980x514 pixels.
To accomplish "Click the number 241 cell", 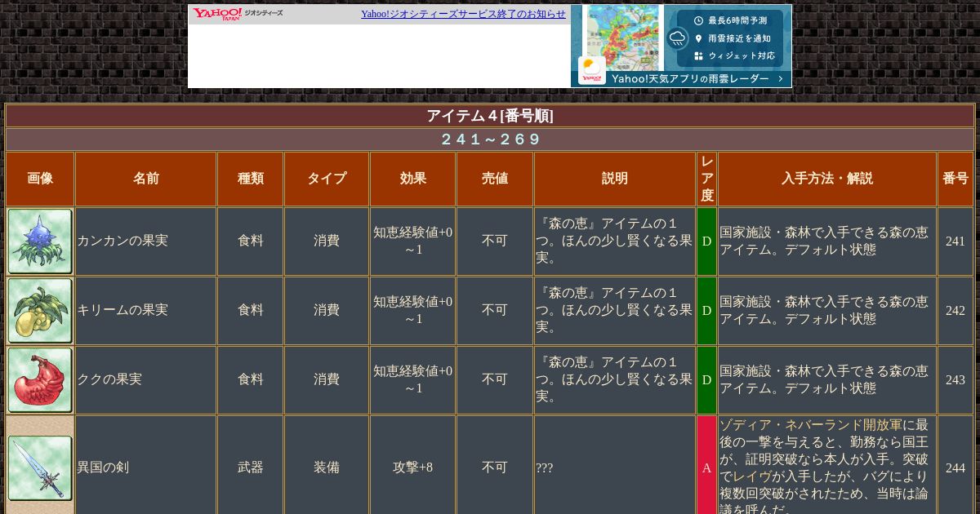I will (x=955, y=241).
